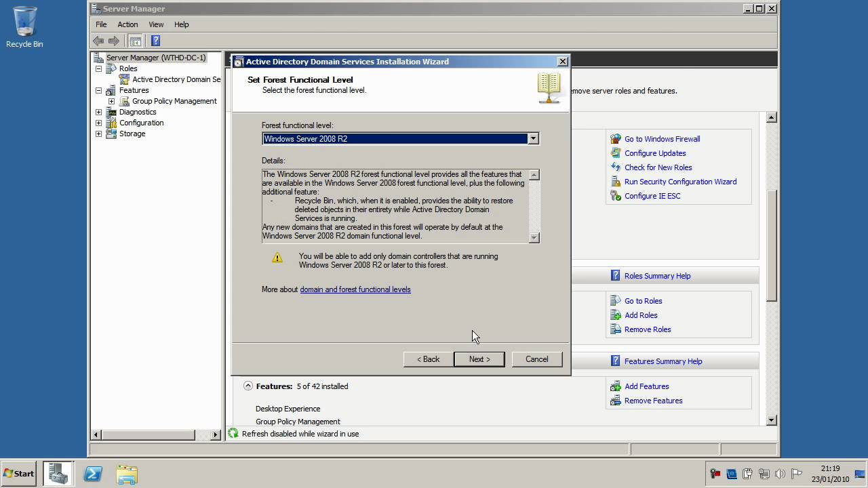Open the blue Help question mark toolbar icon
The height and width of the screenshot is (488, 868).
[155, 41]
